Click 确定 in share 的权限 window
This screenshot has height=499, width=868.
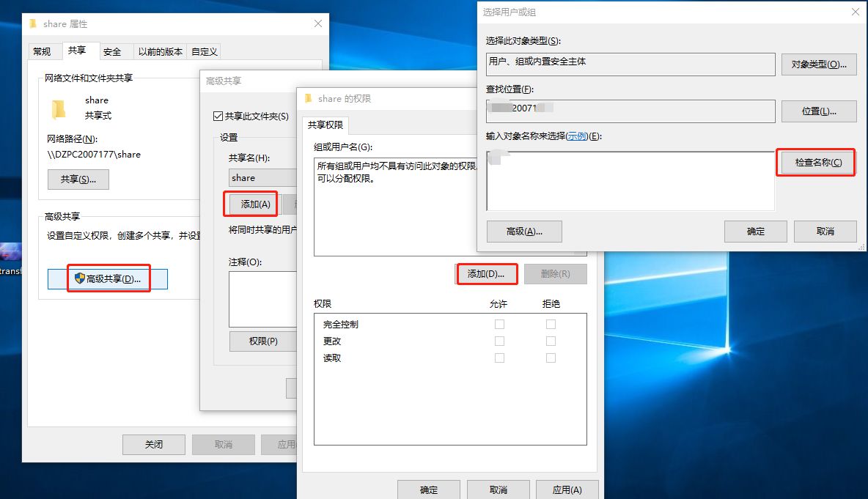click(x=429, y=489)
